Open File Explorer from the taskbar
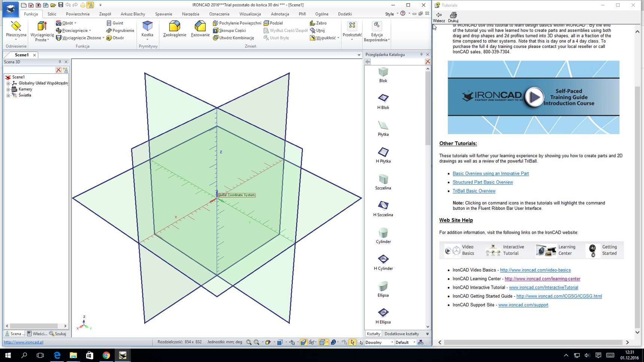This screenshot has width=644, height=362. tap(73, 355)
